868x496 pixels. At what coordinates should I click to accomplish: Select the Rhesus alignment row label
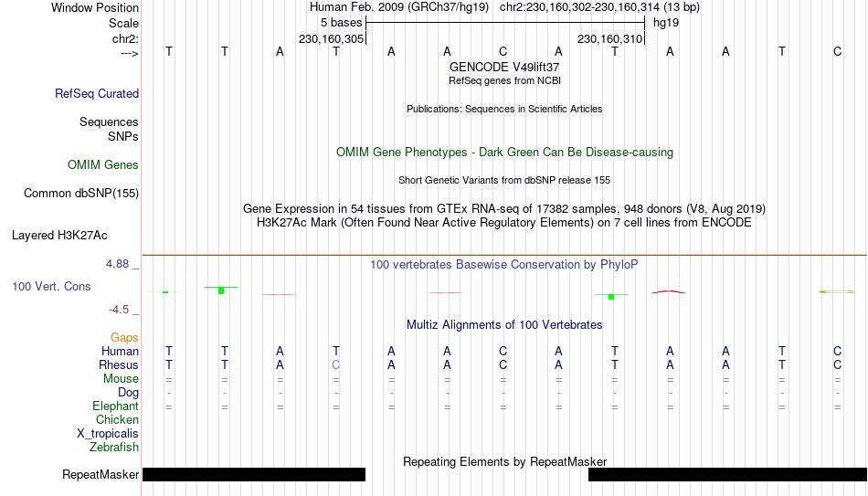pos(119,364)
